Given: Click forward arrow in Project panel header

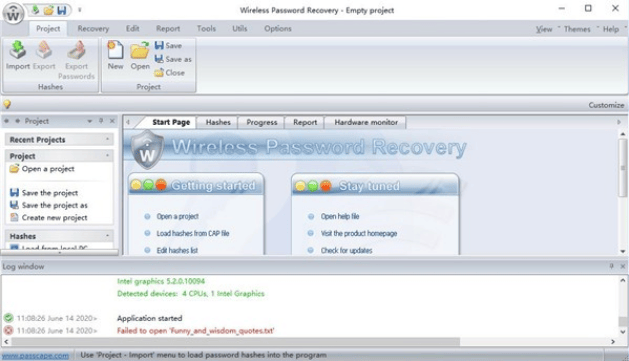Looking at the screenshot, I should pos(17,121).
